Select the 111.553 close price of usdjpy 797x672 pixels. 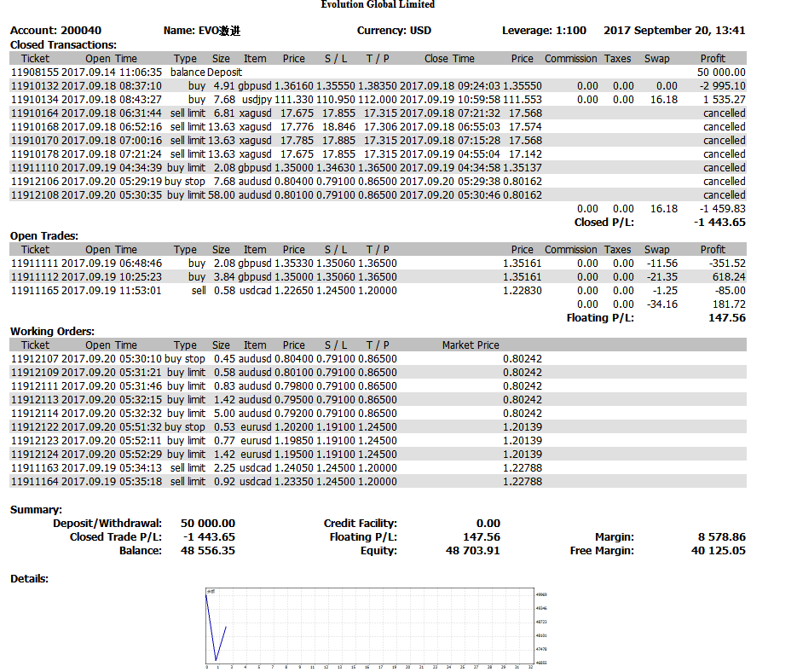(523, 100)
